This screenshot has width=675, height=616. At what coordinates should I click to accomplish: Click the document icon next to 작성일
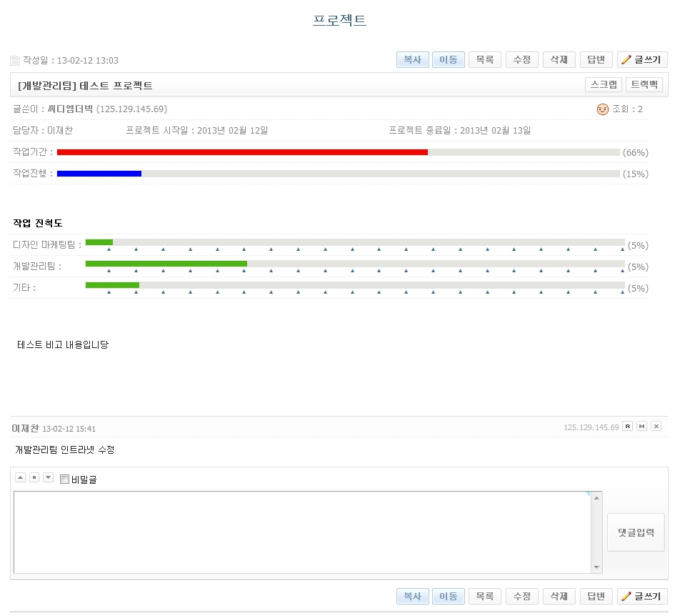(x=15, y=61)
